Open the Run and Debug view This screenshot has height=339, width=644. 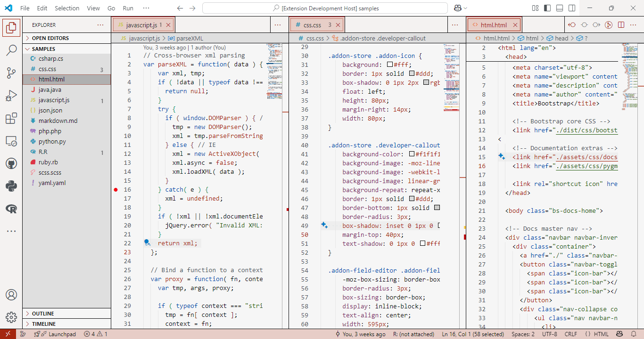coord(11,96)
